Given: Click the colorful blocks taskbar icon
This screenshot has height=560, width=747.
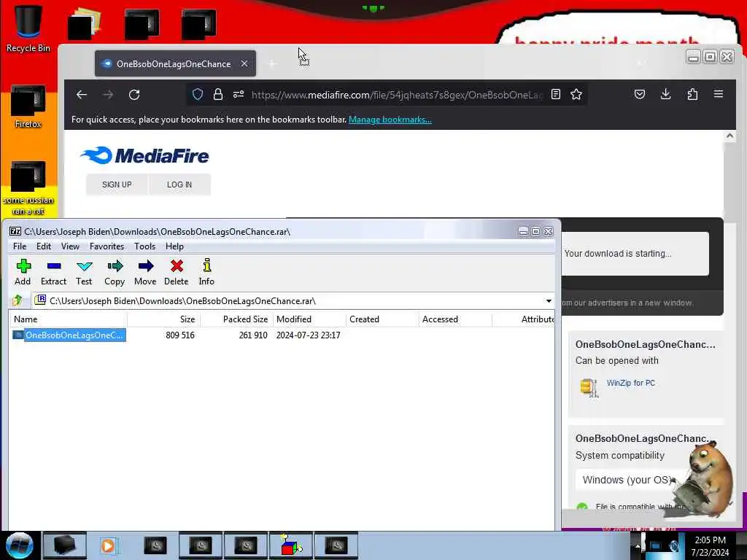Looking at the screenshot, I should [x=291, y=545].
